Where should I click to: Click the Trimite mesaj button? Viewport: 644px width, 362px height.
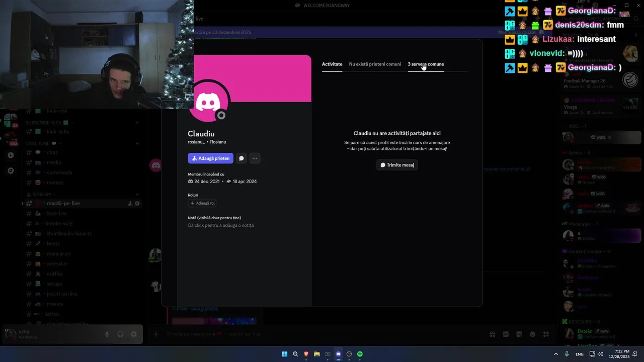(397, 165)
